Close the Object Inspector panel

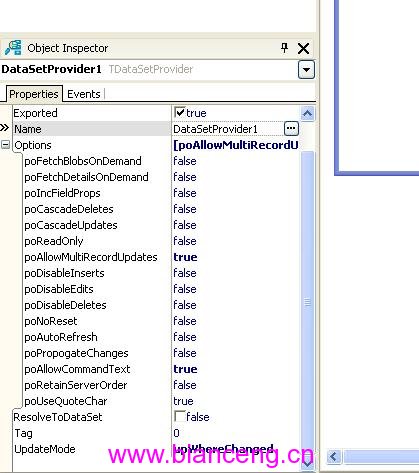303,48
